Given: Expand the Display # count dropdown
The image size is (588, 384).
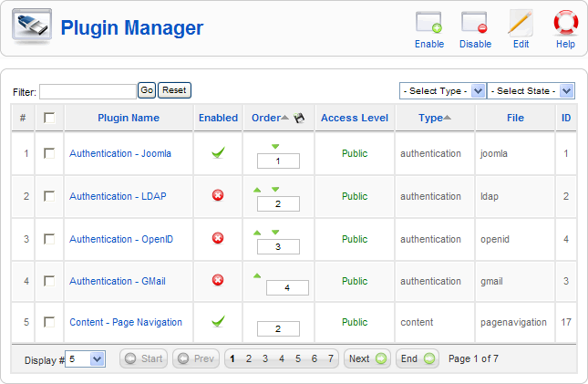Looking at the screenshot, I should click(x=86, y=359).
